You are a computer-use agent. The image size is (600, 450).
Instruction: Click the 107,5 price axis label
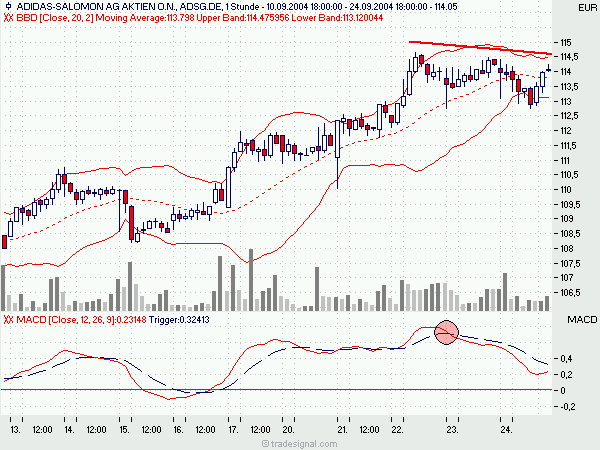pos(570,263)
